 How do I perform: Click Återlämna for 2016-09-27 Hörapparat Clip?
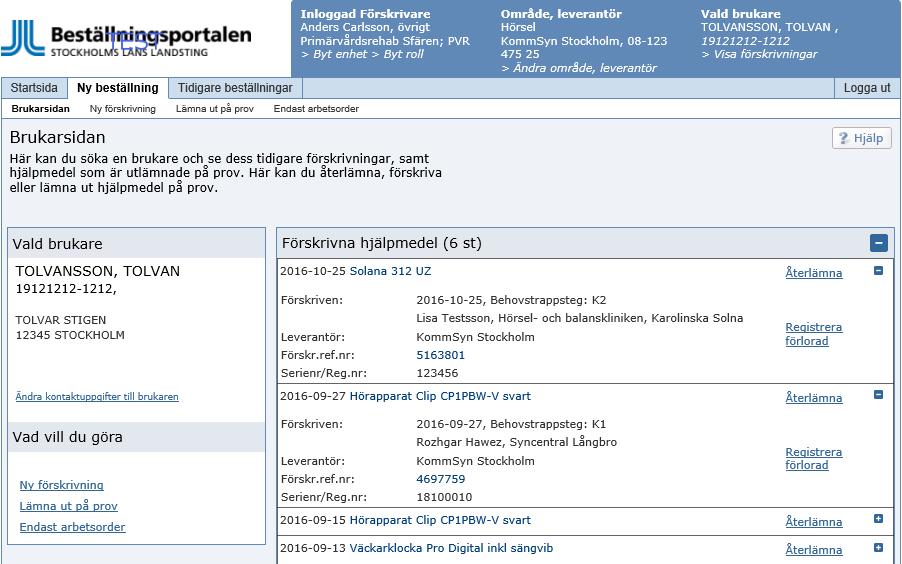click(814, 398)
